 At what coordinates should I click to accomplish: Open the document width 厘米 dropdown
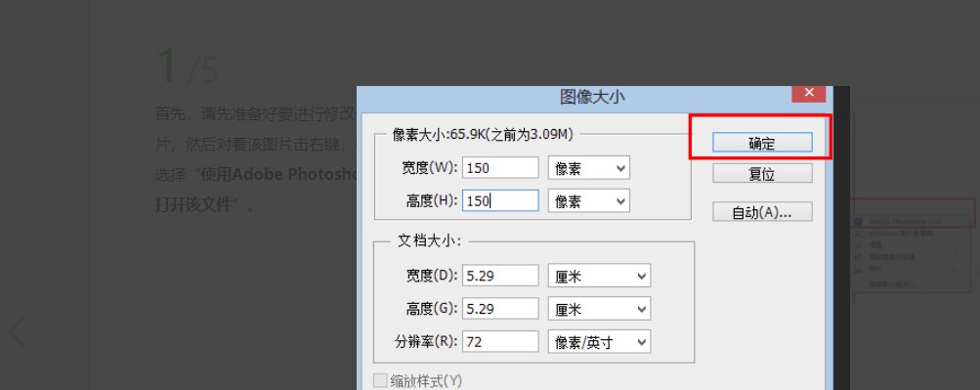[599, 275]
